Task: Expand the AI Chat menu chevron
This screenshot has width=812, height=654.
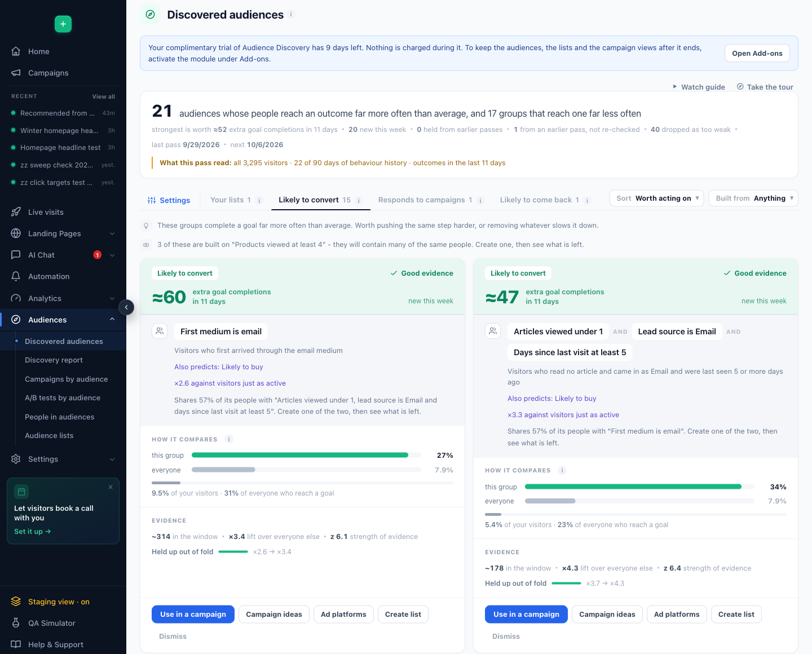Action: pyautogui.click(x=112, y=255)
